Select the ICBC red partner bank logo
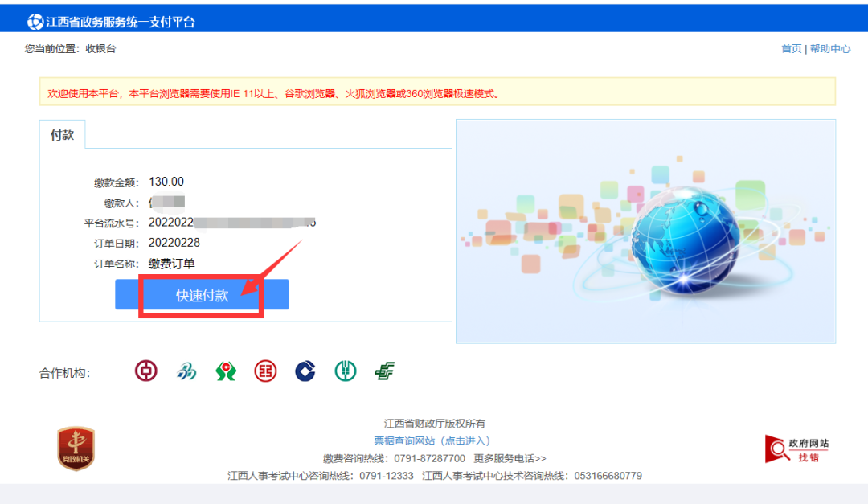Viewport: 868px width, 504px height. pyautogui.click(x=264, y=371)
